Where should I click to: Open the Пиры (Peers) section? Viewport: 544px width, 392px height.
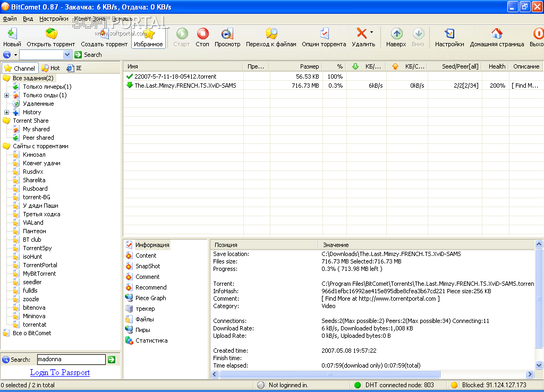[x=142, y=330]
